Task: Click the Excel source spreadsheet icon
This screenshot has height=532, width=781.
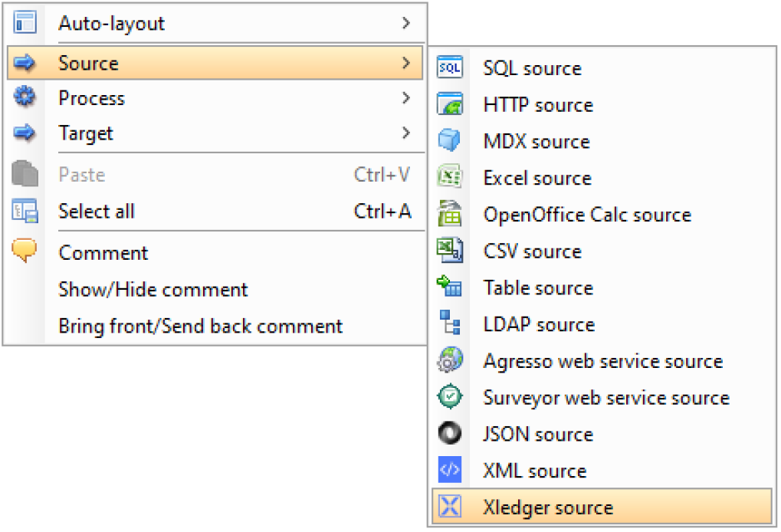Action: point(449,178)
